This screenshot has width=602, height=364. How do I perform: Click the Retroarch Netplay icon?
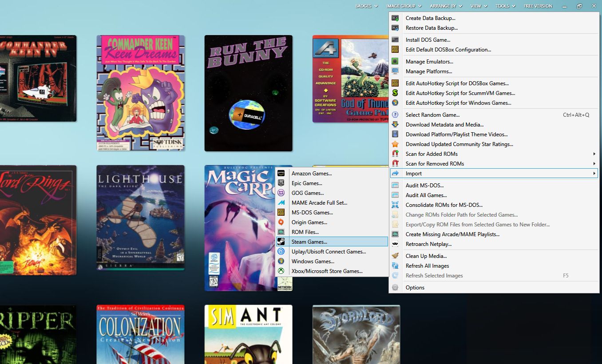tap(395, 244)
